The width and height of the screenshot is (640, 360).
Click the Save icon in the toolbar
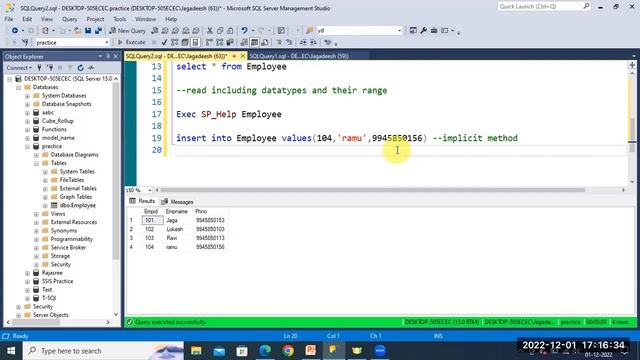coord(88,31)
